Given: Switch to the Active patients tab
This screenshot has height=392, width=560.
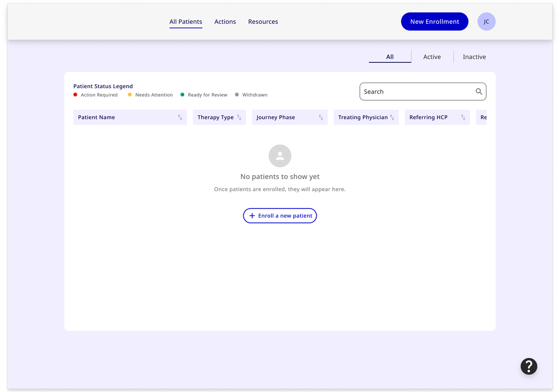Looking at the screenshot, I should (x=431, y=57).
